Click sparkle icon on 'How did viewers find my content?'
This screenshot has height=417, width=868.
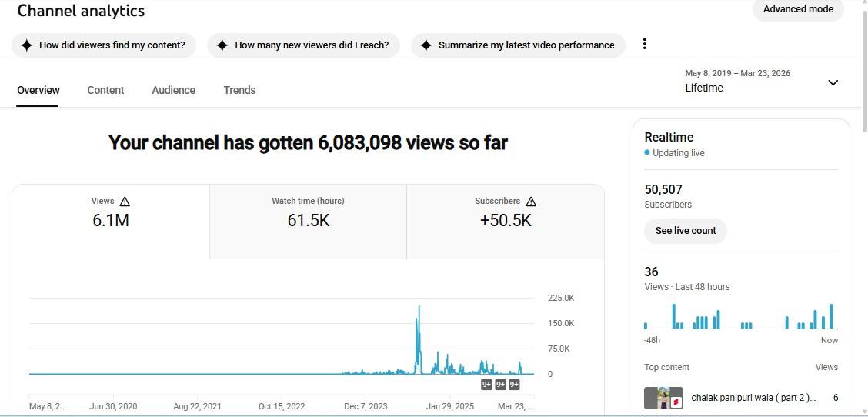[x=26, y=45]
